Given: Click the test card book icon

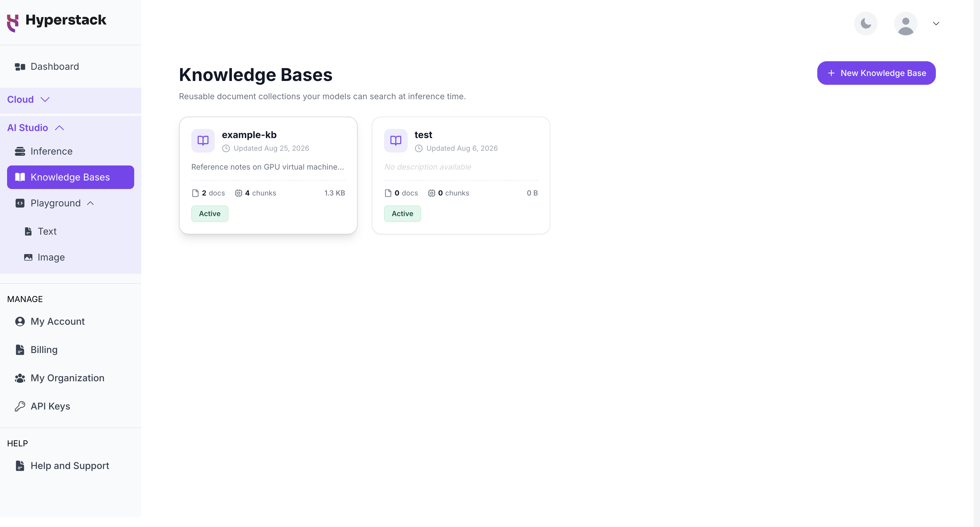Looking at the screenshot, I should (x=396, y=141).
